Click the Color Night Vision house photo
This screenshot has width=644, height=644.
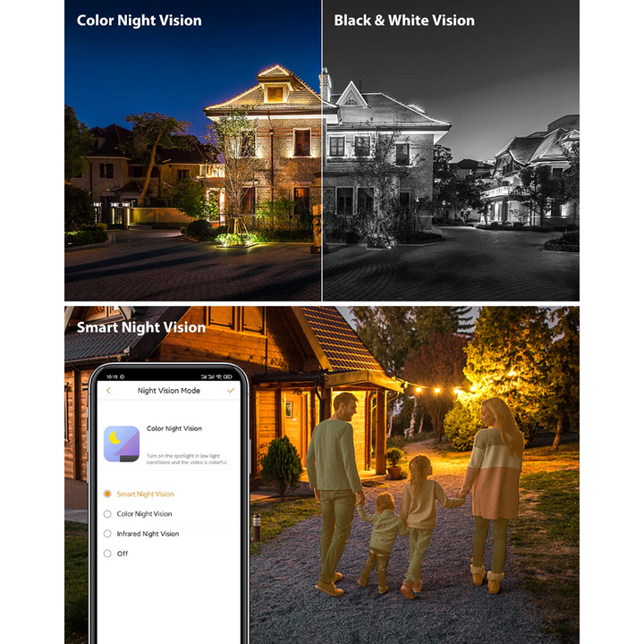[x=192, y=150]
